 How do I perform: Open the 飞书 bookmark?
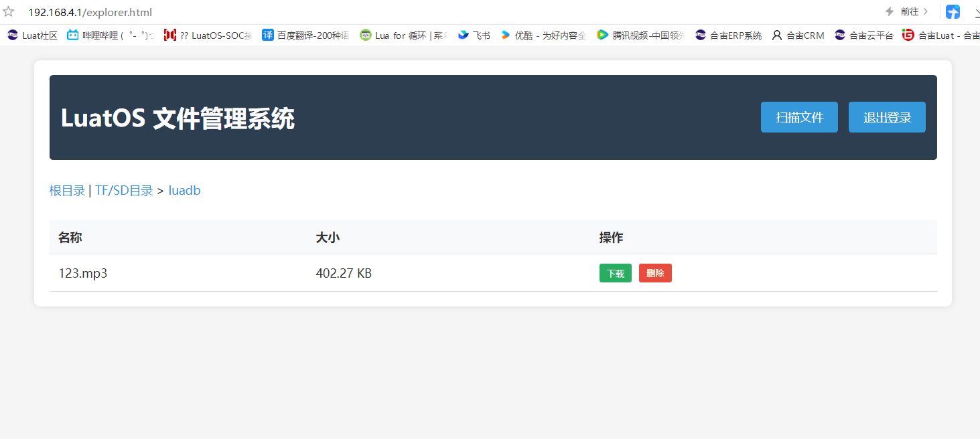pos(474,35)
